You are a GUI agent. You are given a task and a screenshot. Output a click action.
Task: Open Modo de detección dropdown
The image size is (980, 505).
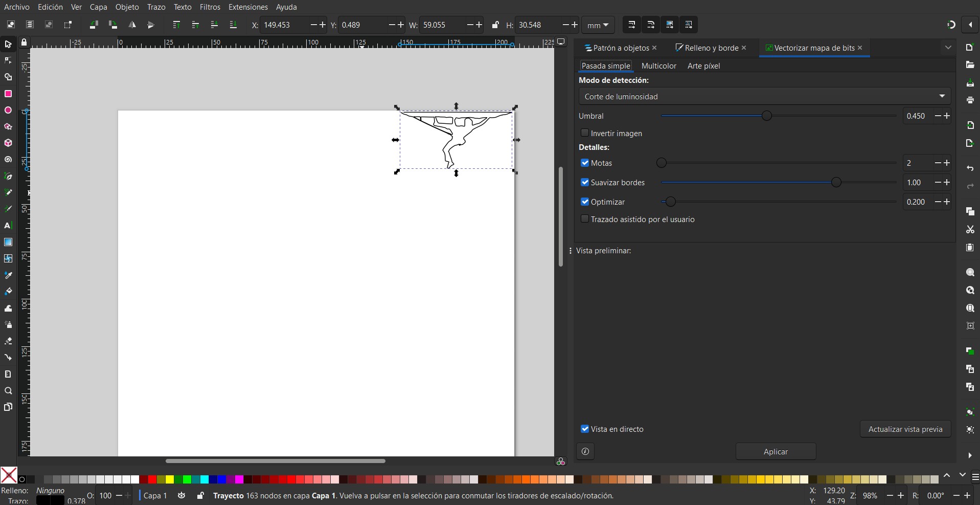point(765,96)
